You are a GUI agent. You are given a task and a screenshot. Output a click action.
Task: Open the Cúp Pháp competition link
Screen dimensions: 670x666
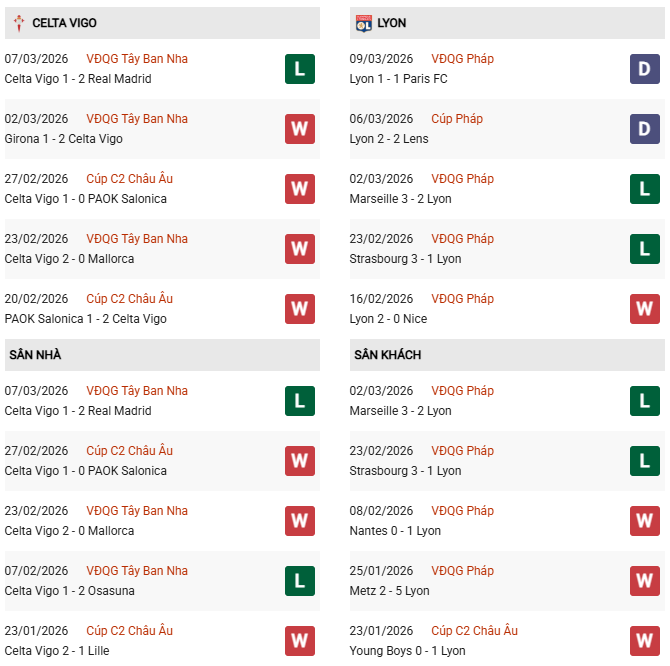(457, 119)
